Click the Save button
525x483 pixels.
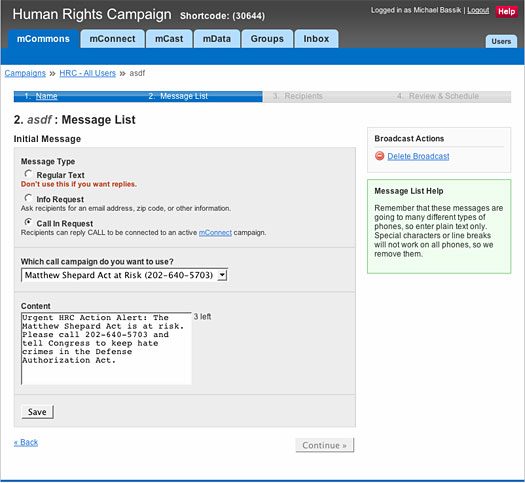tap(37, 412)
